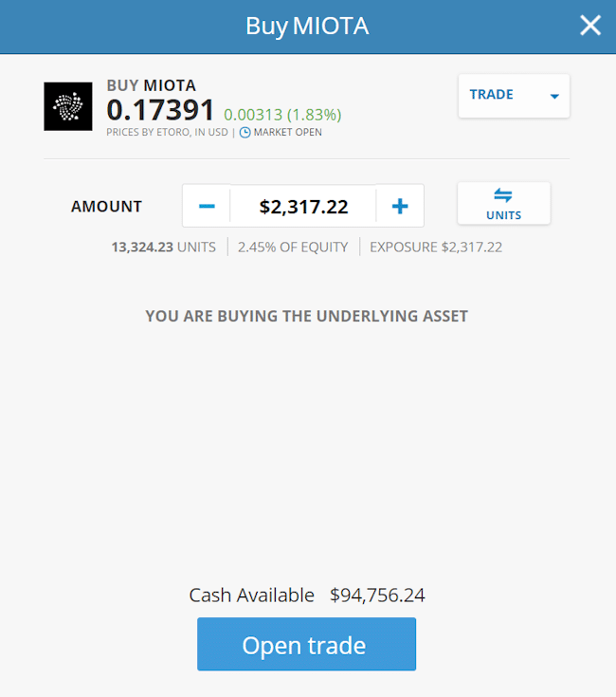Click the Cash Available $94,756.24 value
The image size is (616, 697).
click(x=377, y=596)
